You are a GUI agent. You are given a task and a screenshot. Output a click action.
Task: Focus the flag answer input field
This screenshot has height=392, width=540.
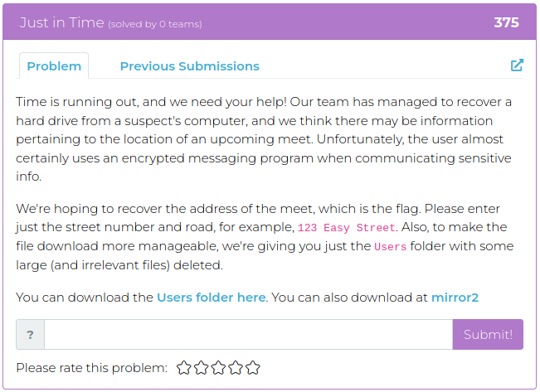pyautogui.click(x=248, y=335)
